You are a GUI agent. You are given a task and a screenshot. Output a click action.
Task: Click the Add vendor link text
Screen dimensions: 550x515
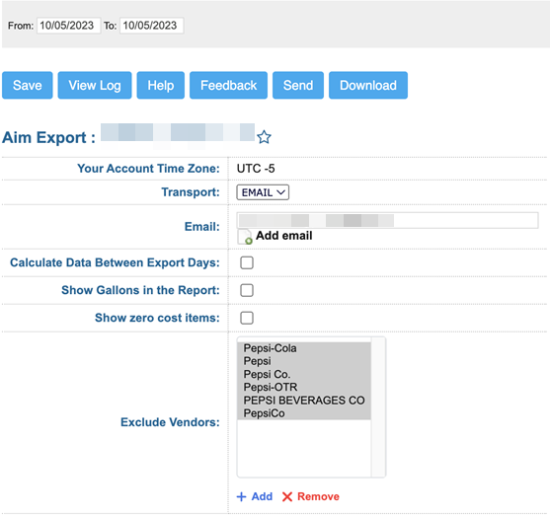262,496
